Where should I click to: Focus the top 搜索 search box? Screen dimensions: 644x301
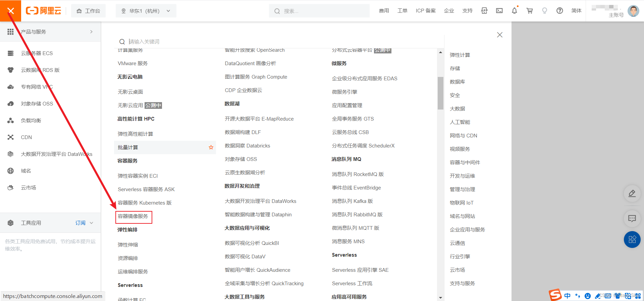pos(319,11)
